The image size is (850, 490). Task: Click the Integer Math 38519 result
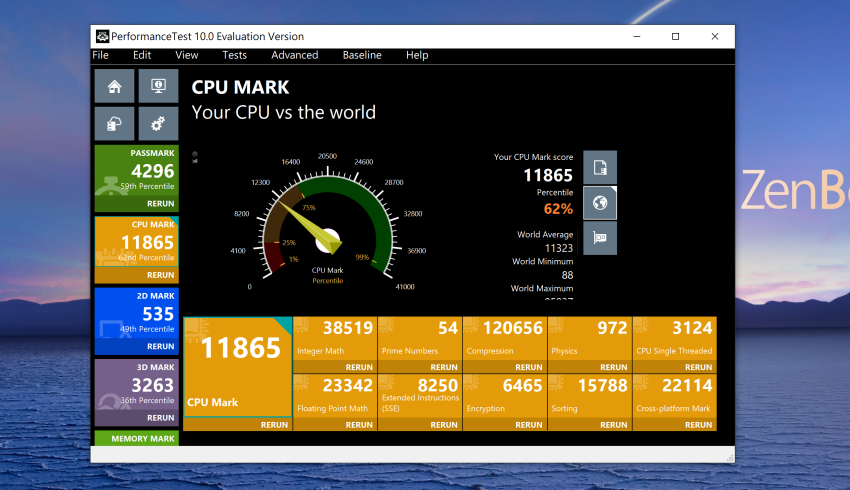335,339
